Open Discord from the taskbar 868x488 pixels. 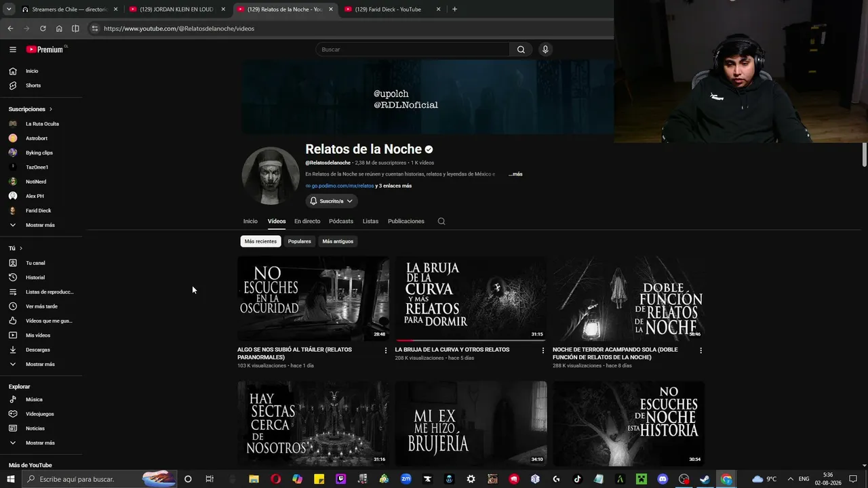click(663, 479)
